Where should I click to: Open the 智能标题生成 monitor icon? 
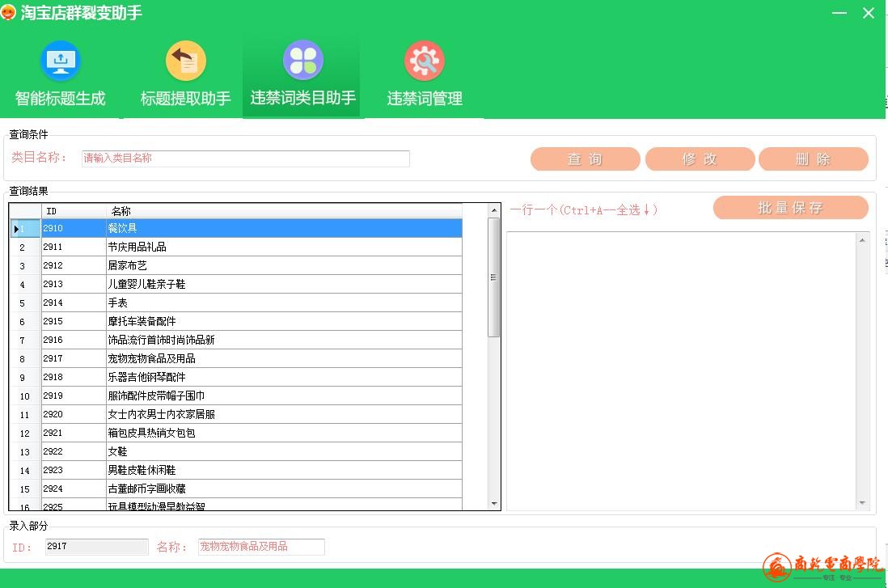61,61
